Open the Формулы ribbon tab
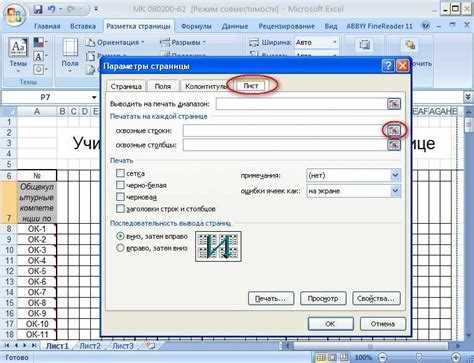This screenshot has width=474, height=363. pyautogui.click(x=196, y=26)
